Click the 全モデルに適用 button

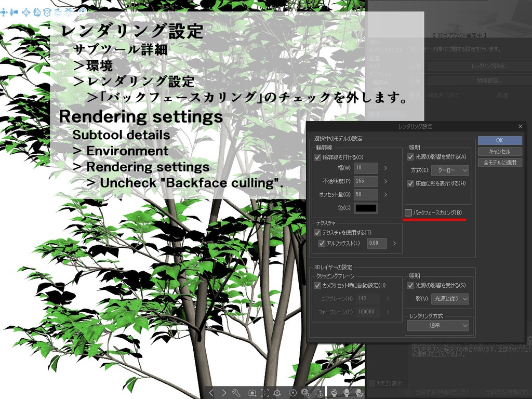pos(499,163)
